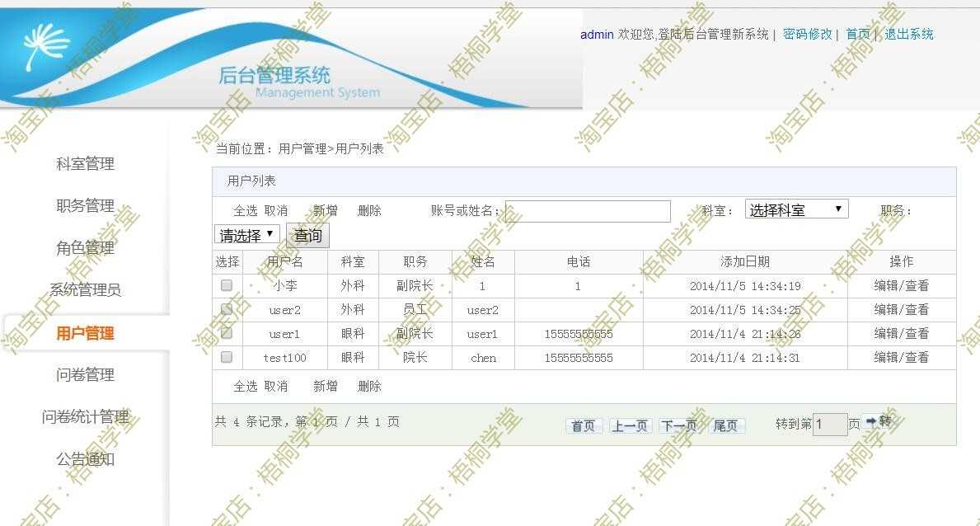This screenshot has height=526, width=980.
Task: Focus the 转到第 page number field
Action: (830, 424)
